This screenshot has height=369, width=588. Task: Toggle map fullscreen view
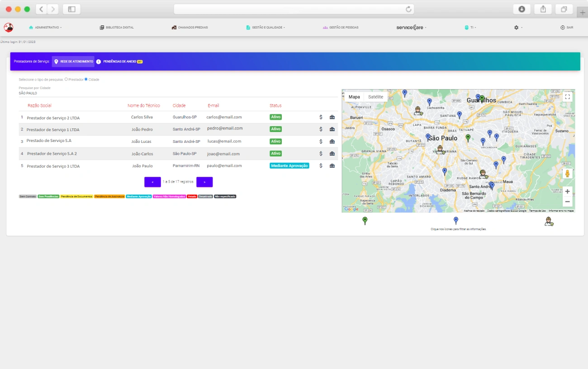(x=567, y=97)
